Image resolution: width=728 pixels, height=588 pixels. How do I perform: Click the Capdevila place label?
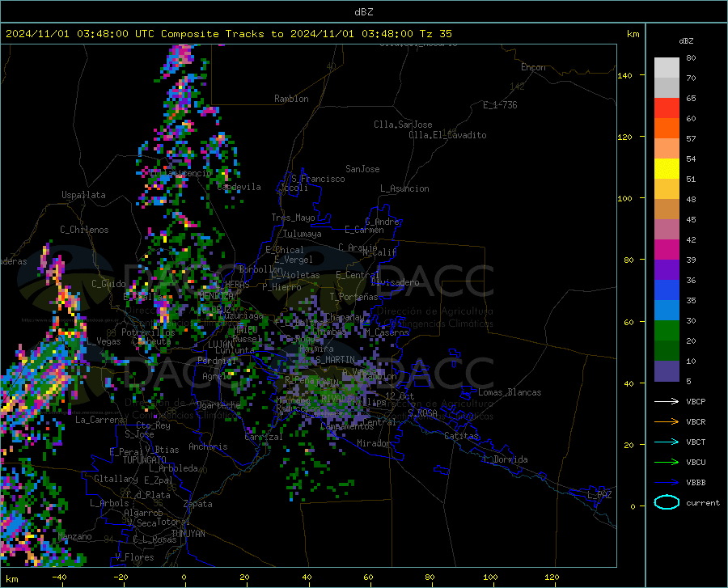(239, 187)
